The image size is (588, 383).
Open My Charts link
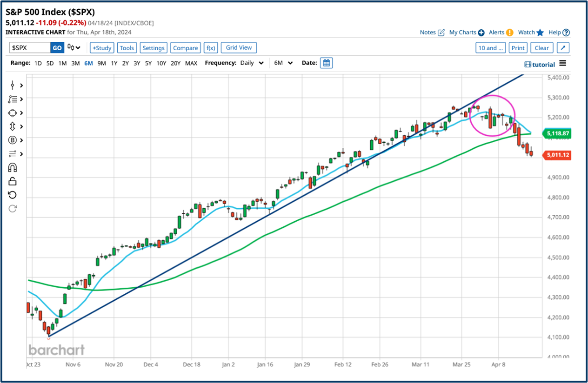click(x=463, y=32)
